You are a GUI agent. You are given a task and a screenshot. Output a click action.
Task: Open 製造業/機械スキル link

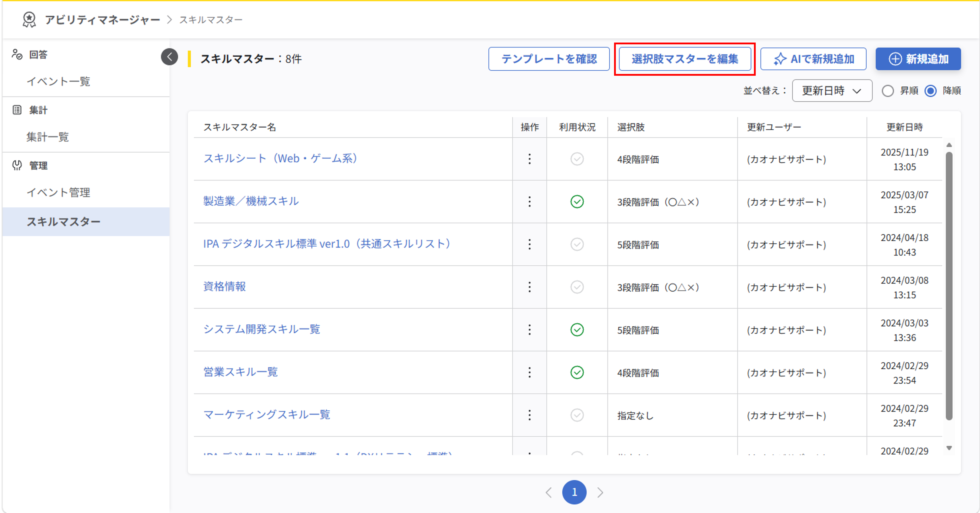(251, 201)
